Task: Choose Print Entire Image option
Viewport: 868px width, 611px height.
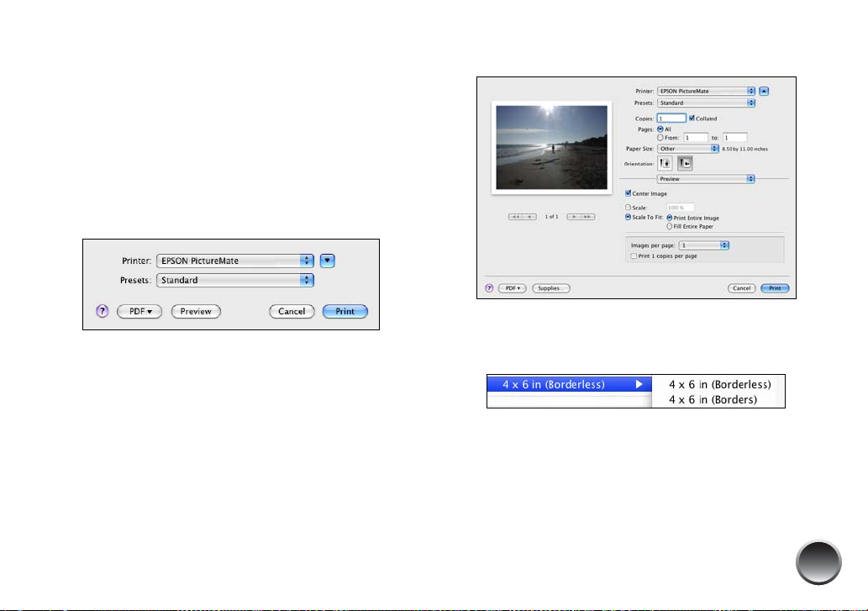Action: tap(669, 218)
